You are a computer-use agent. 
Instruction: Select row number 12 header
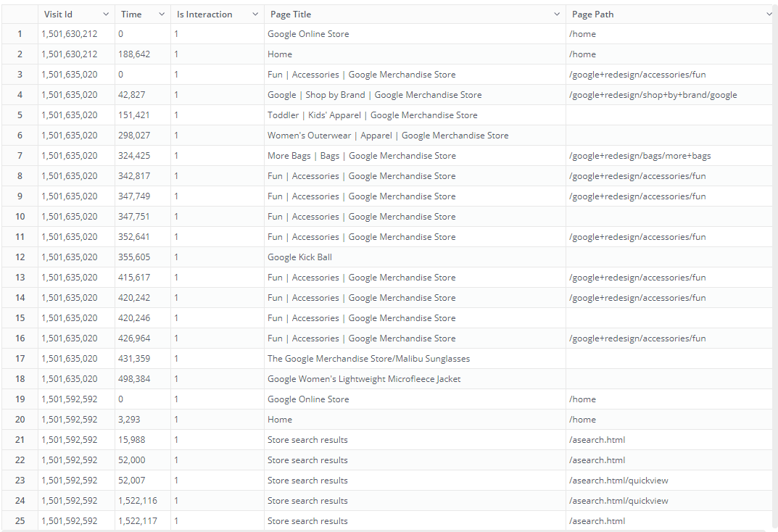tap(20, 257)
